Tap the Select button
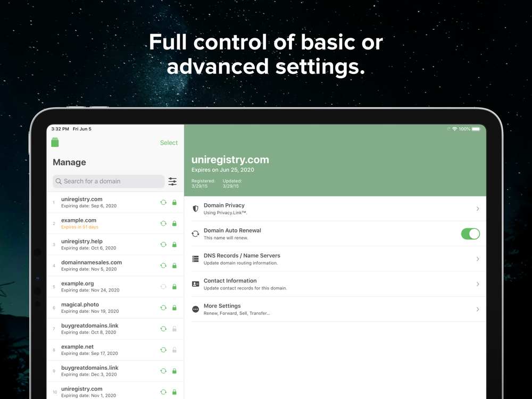 pyautogui.click(x=169, y=143)
